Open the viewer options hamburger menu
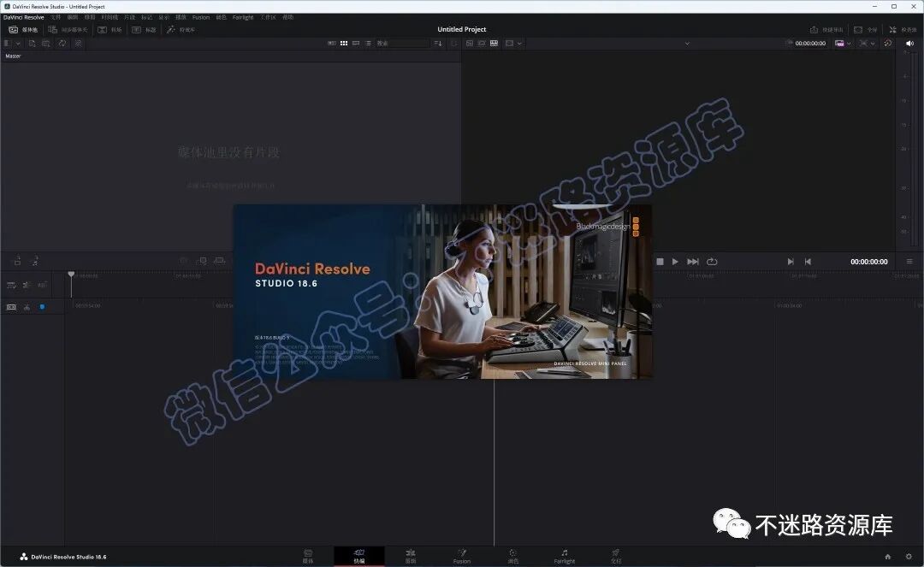The image size is (924, 567). [909, 262]
